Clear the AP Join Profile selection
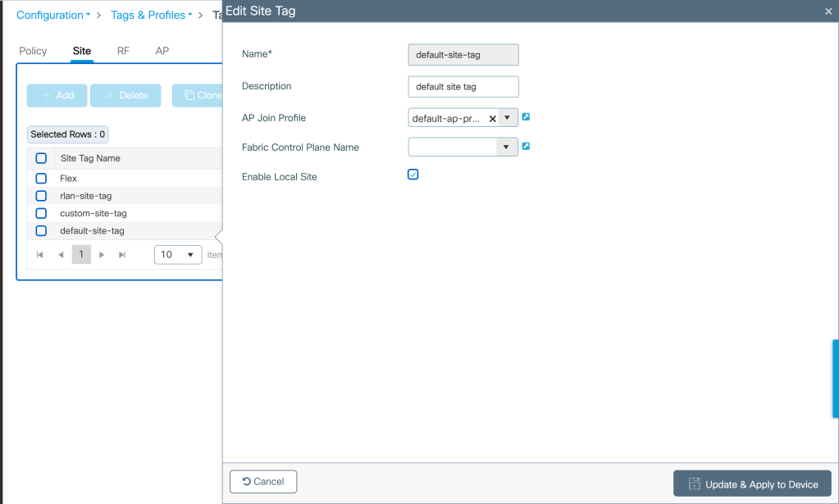Screen dimensions: 839x504 point(492,118)
